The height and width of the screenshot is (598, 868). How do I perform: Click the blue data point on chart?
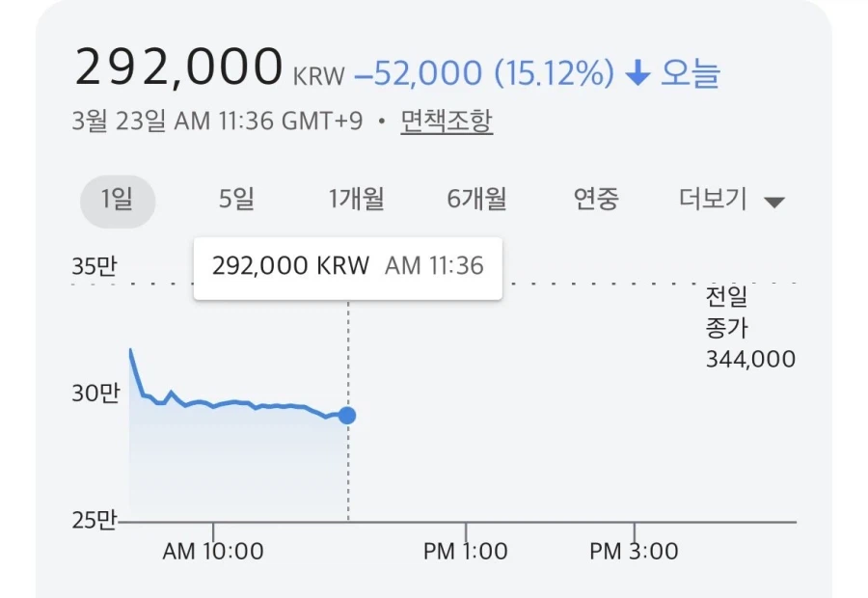click(x=347, y=416)
